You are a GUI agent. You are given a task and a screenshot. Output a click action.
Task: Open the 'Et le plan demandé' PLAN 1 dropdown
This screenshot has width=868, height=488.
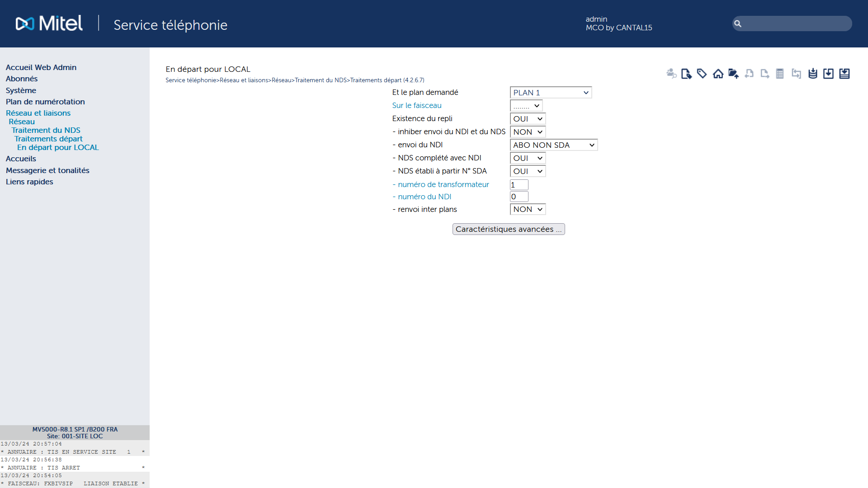coord(551,93)
